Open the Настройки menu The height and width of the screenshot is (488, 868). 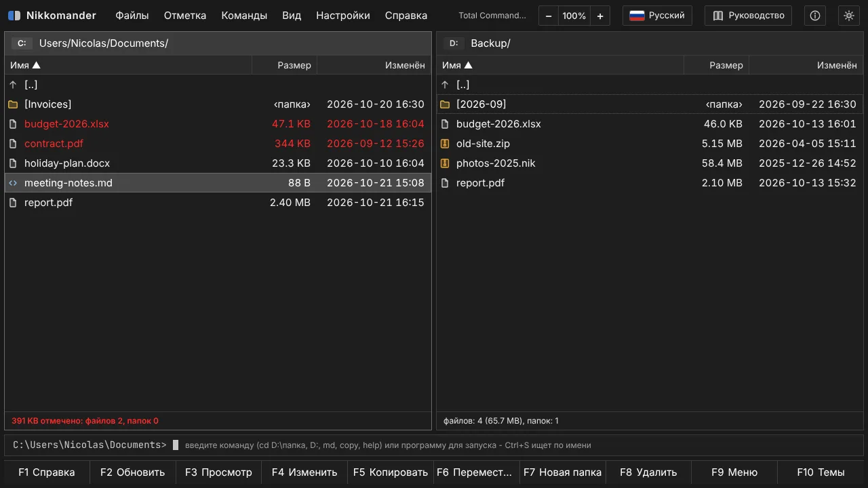click(x=343, y=16)
